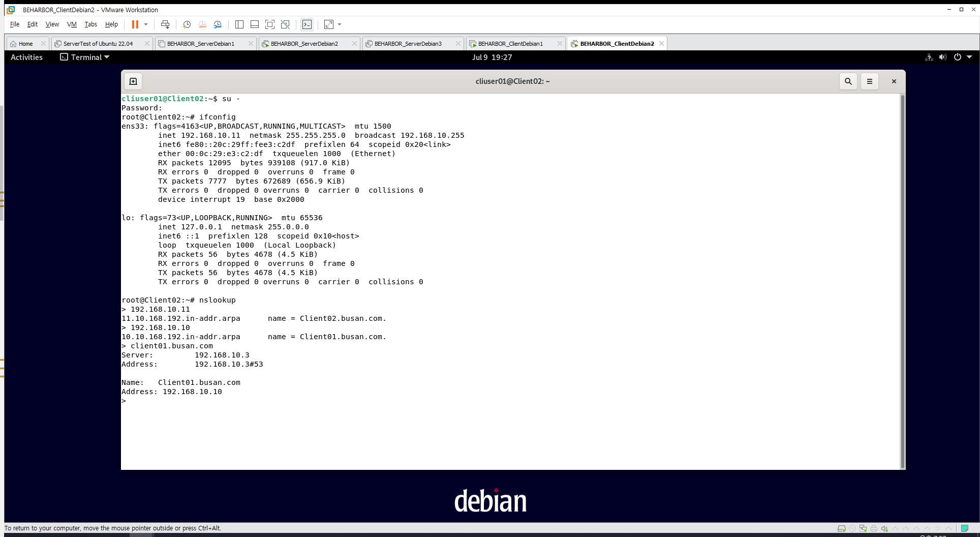Click the network adapter status icon
This screenshot has width=980, height=537.
(x=863, y=528)
